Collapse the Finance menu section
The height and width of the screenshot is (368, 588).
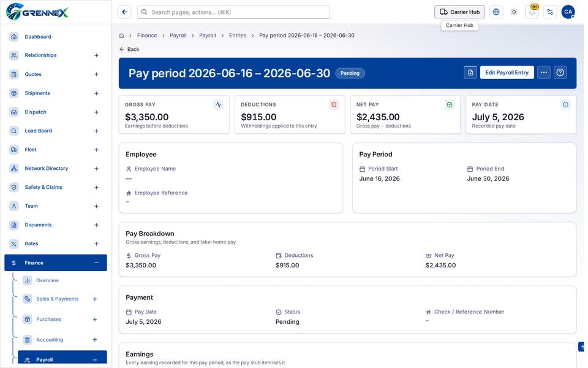[x=96, y=263]
